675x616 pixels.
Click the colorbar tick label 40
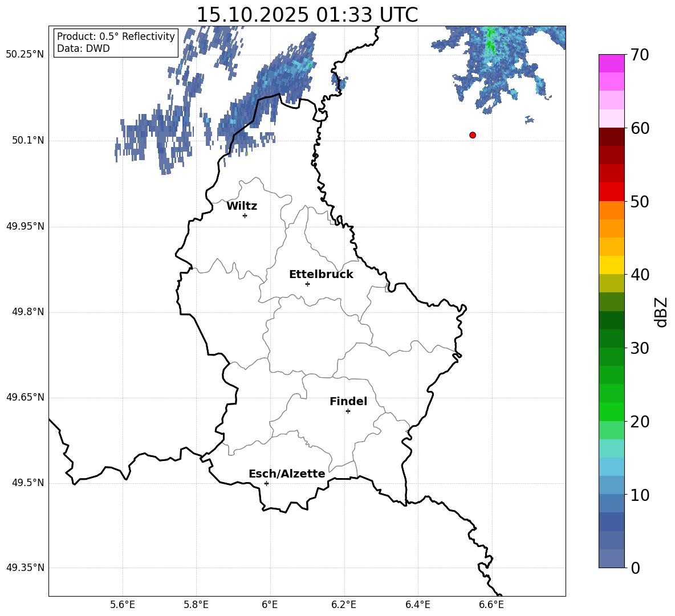tap(640, 275)
